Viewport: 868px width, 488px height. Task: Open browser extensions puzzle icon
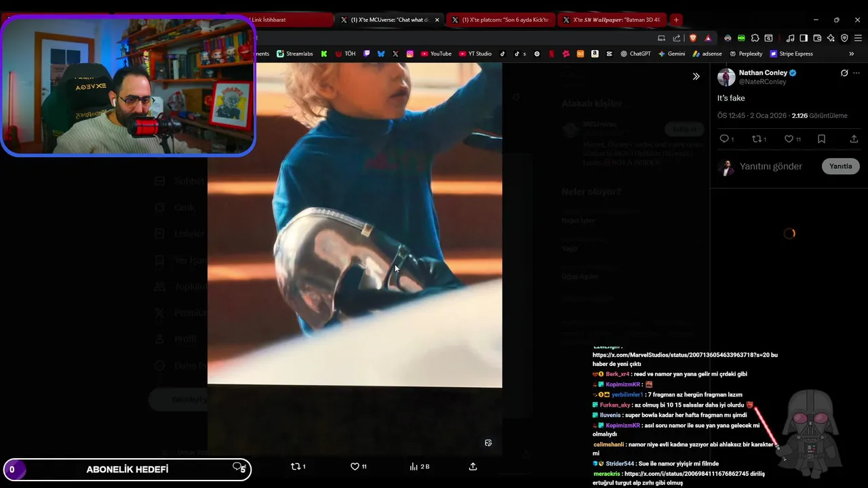pyautogui.click(x=755, y=38)
